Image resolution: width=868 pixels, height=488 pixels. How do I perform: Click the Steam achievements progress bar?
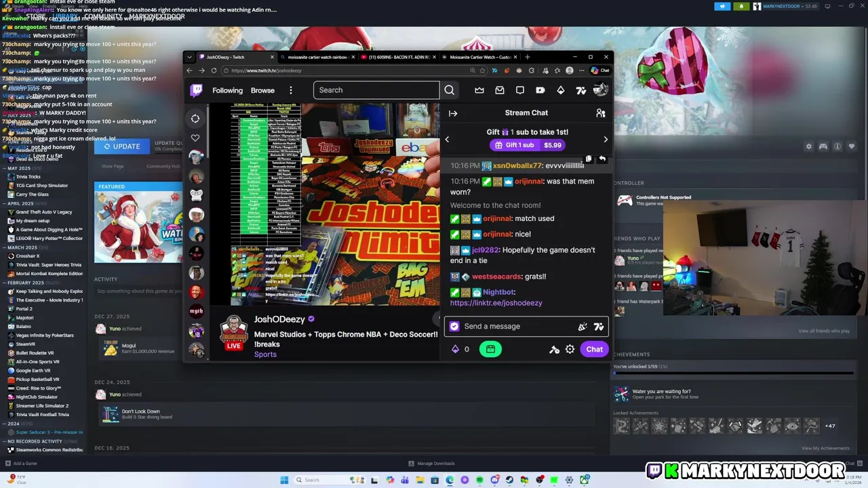click(x=733, y=373)
